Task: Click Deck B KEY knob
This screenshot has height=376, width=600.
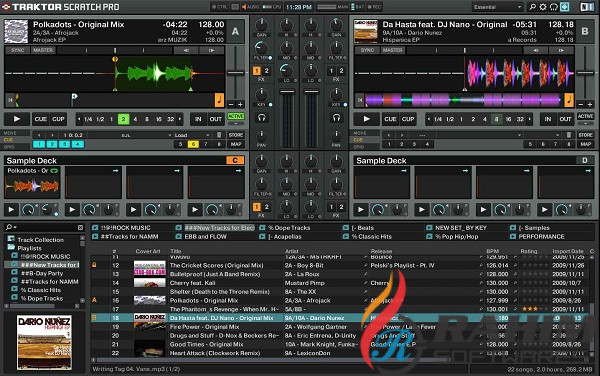Action: (x=336, y=94)
